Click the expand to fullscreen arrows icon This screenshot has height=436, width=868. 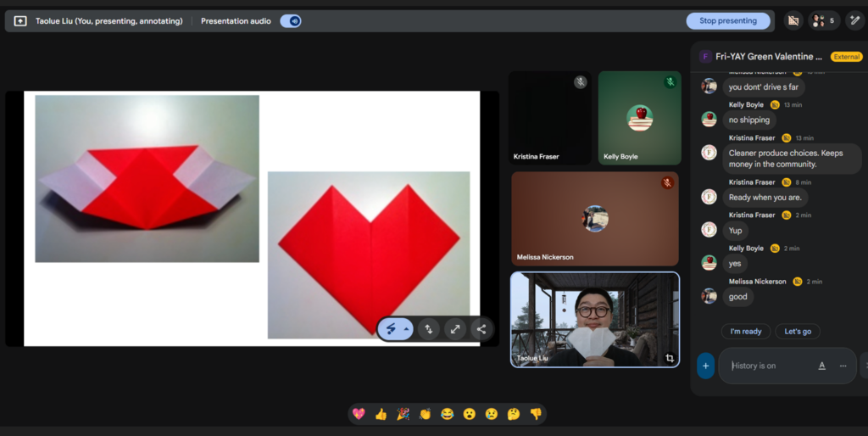[455, 329]
